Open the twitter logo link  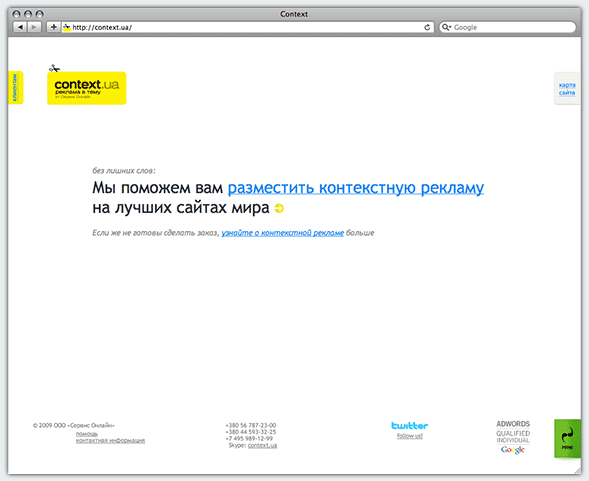click(x=409, y=426)
